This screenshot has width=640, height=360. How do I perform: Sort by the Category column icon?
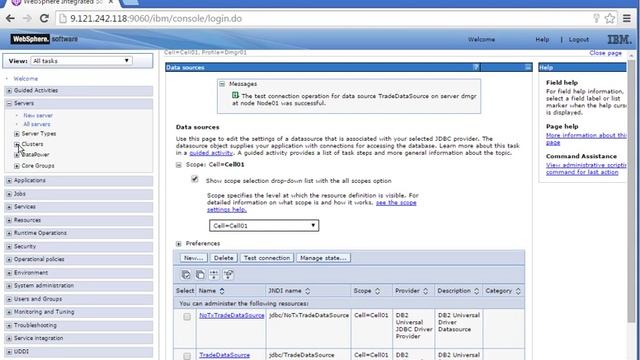pos(518,291)
